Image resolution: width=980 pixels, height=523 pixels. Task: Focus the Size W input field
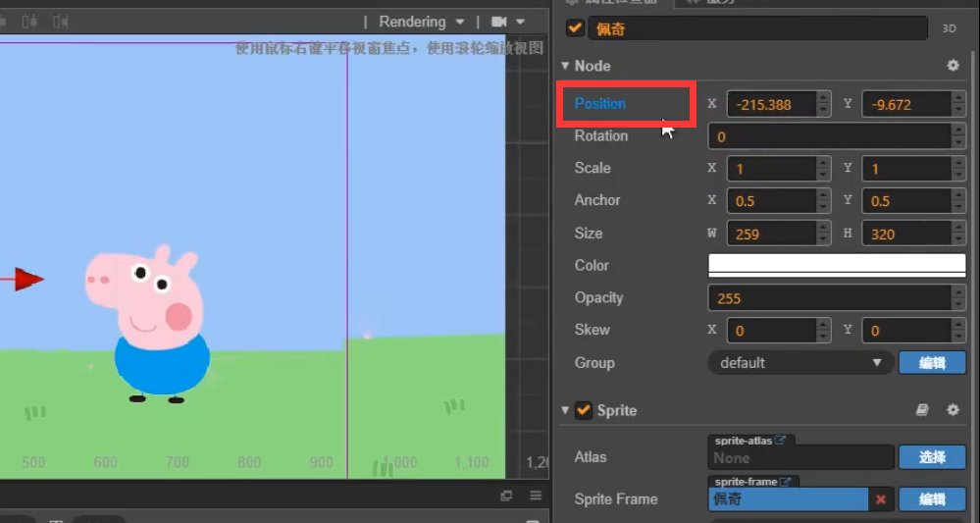pyautogui.click(x=771, y=234)
